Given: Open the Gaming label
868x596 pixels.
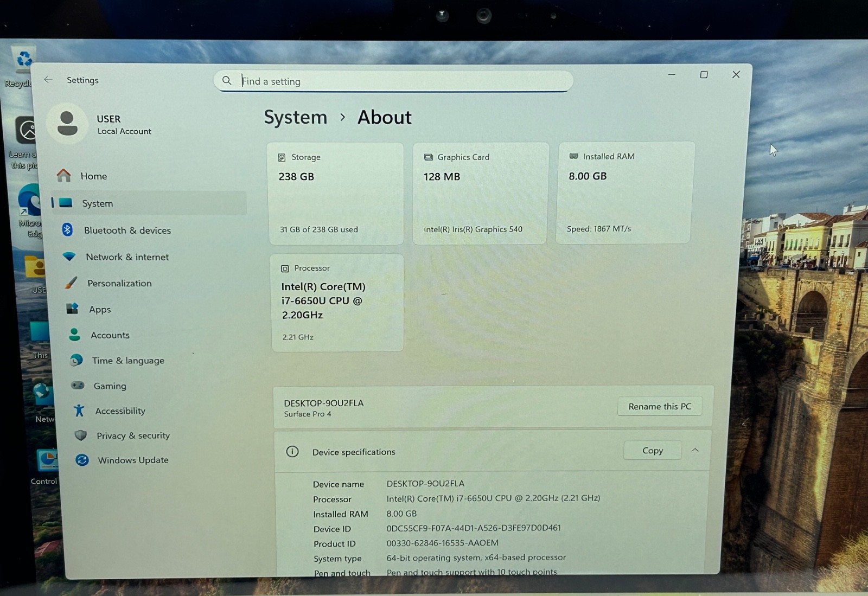Looking at the screenshot, I should click(110, 386).
